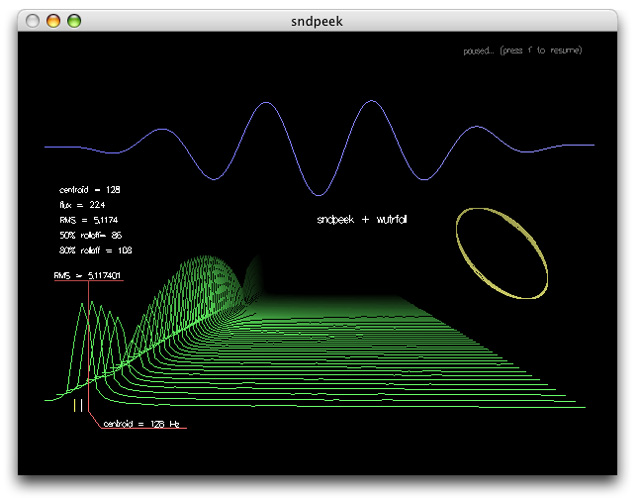Click the red-underlined RMS 5.117401 marker label

click(x=89, y=275)
